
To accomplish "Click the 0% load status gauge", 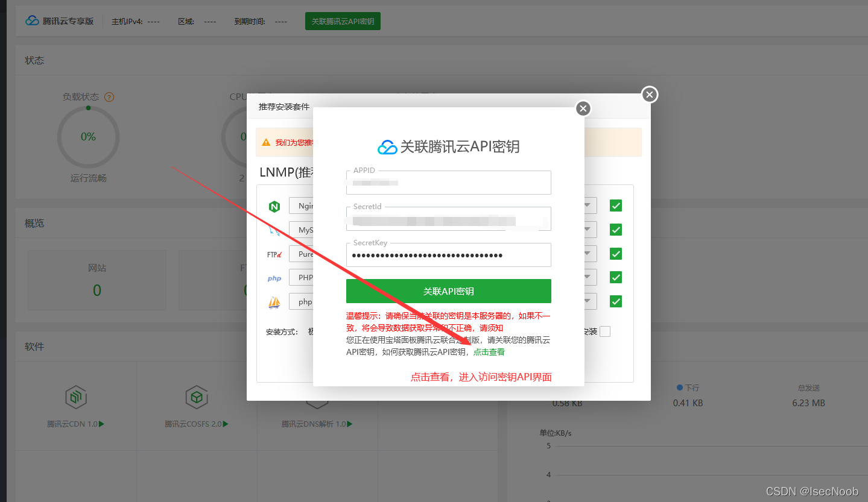I will 88,137.
